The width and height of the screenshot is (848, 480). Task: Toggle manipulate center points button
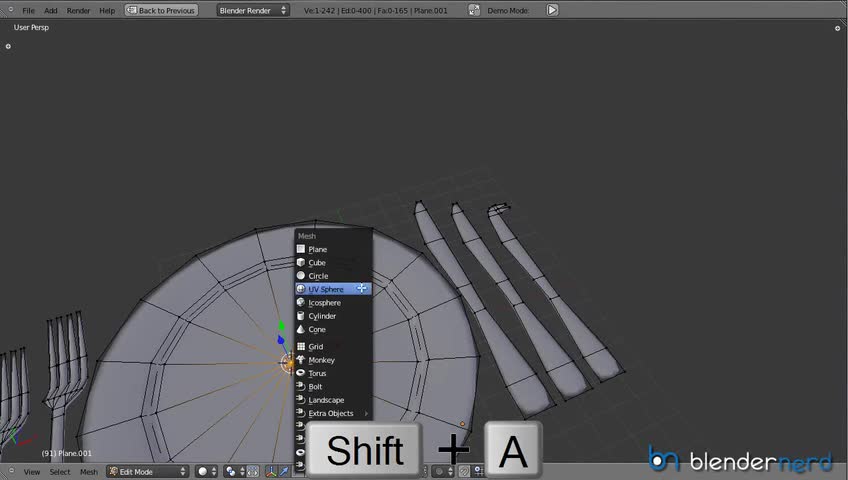tap(253, 472)
